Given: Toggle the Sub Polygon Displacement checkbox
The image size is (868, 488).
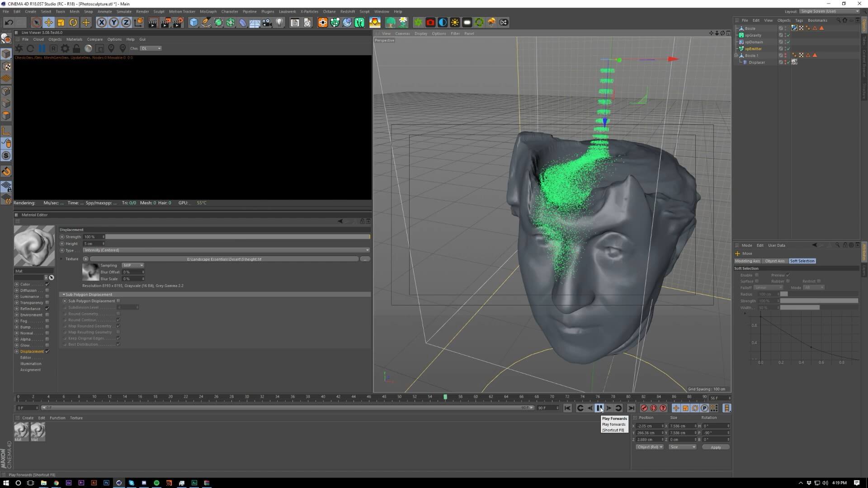Looking at the screenshot, I should [118, 301].
